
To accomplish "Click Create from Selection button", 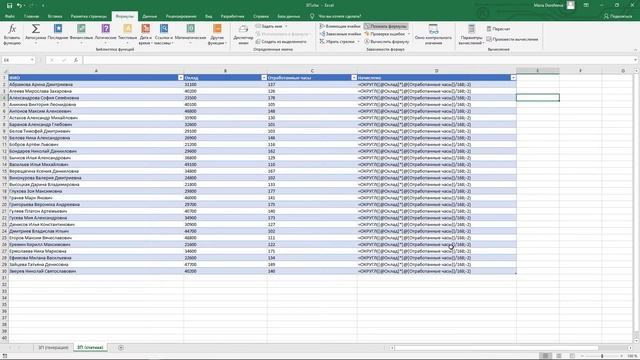I will tap(281, 42).
